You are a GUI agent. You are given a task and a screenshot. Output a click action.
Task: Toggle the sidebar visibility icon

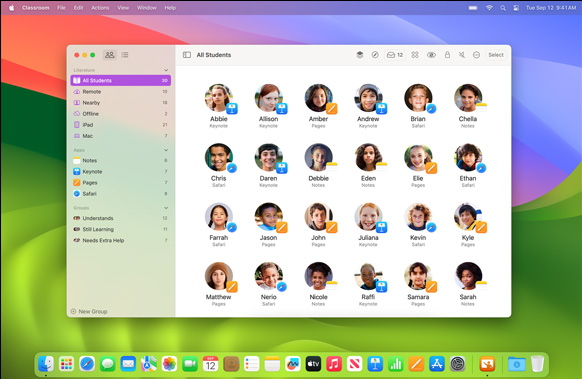[x=187, y=55]
